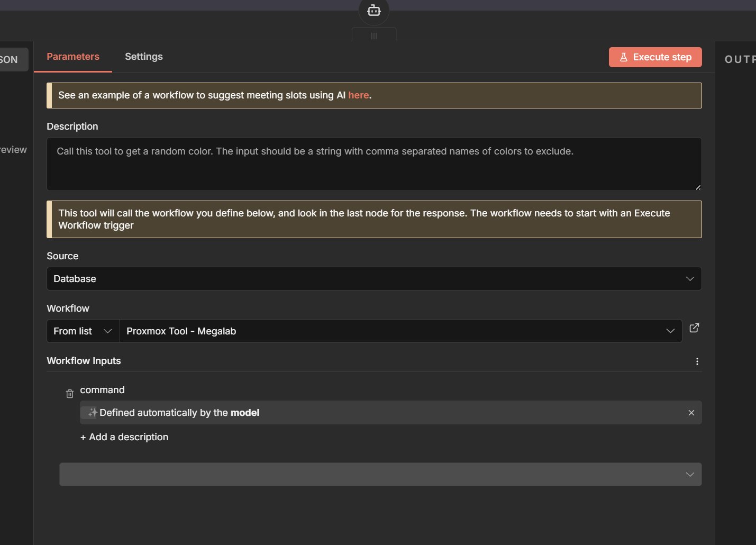Open Workflow Inputs three-dot options menu

tap(697, 361)
